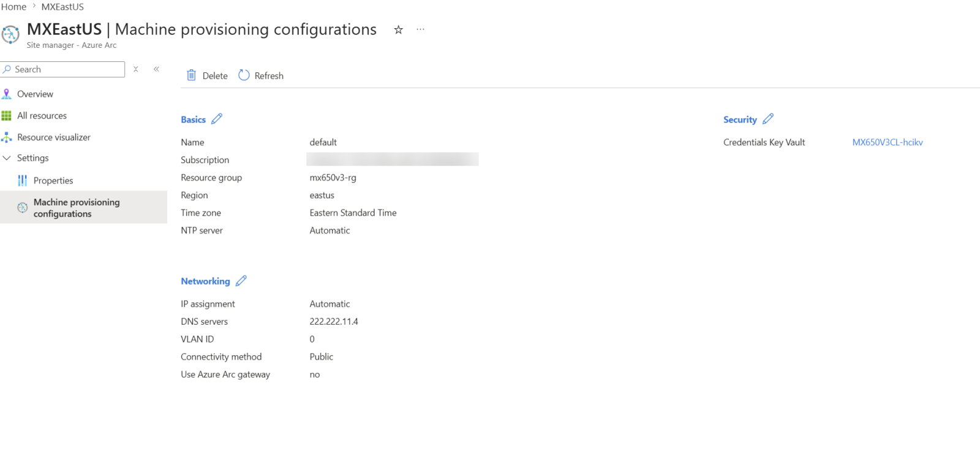The width and height of the screenshot is (980, 462).
Task: Click the Home breadcrumb link
Action: pos(13,7)
